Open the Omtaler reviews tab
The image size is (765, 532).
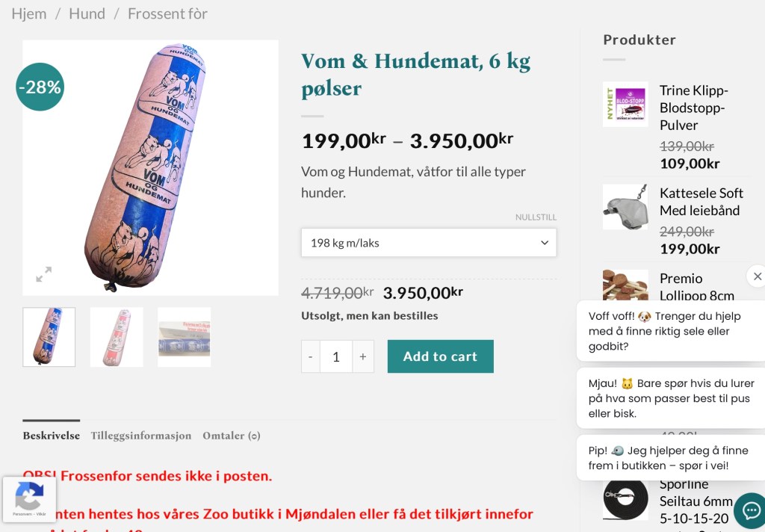[x=232, y=436]
